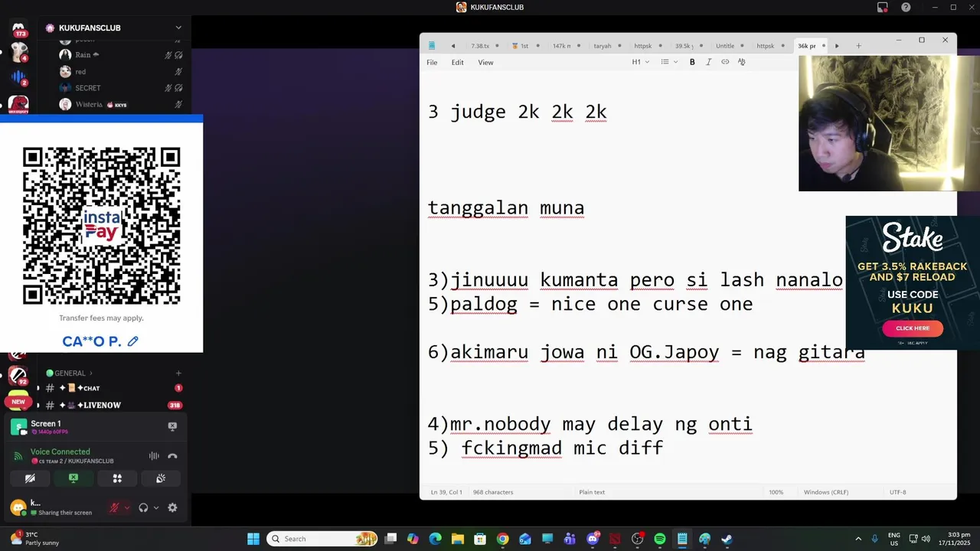Open the red dinosaur server icon
This screenshot has height=551, width=980.
coord(18,103)
